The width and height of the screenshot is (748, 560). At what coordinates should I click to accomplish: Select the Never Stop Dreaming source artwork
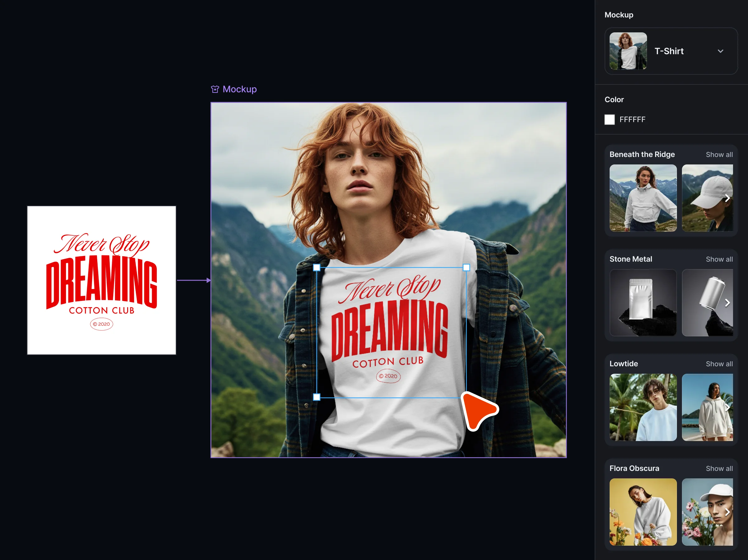pyautogui.click(x=101, y=281)
